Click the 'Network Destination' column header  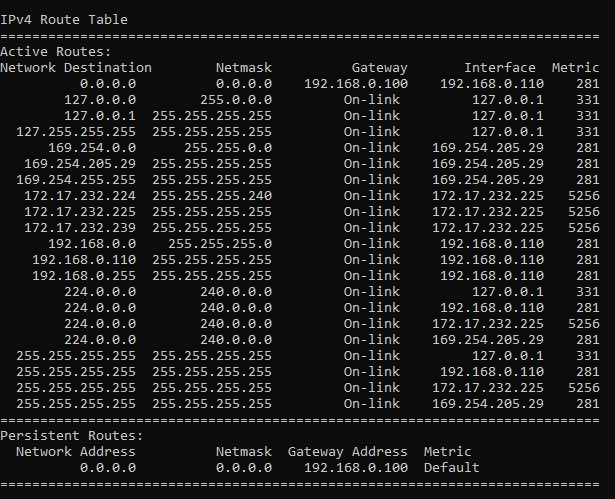76,67
